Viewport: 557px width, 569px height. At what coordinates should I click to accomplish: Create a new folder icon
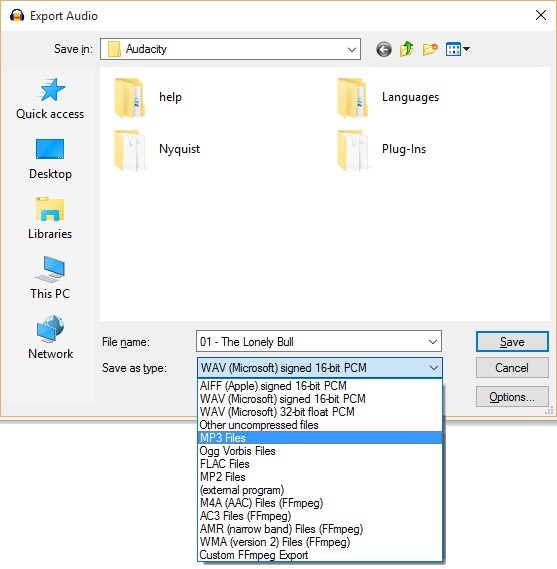(x=430, y=49)
